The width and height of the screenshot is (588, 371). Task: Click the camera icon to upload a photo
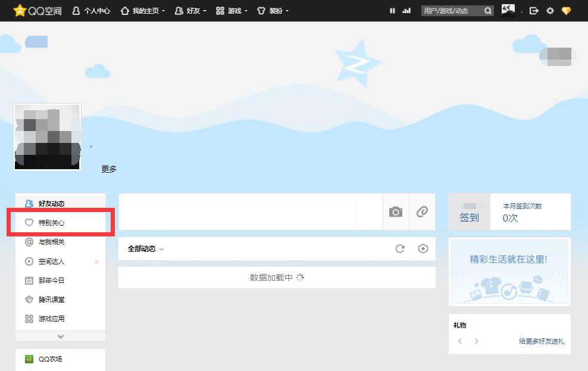click(395, 211)
